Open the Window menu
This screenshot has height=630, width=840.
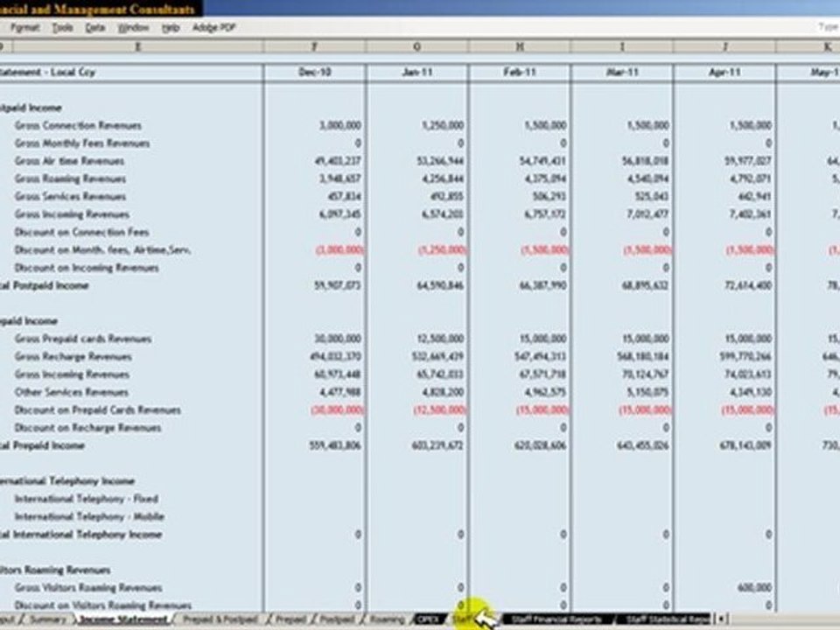click(133, 27)
